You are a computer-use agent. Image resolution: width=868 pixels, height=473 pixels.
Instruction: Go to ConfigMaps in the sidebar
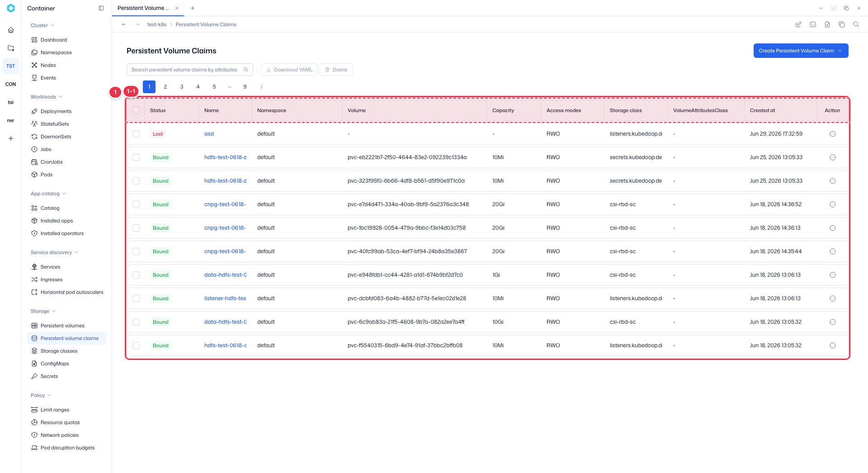(x=55, y=364)
